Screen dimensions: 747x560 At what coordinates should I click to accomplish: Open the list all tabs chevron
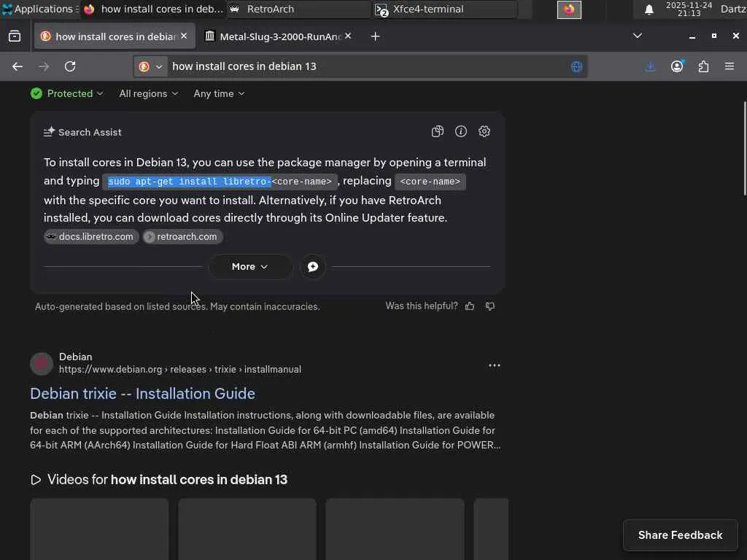[x=637, y=36]
